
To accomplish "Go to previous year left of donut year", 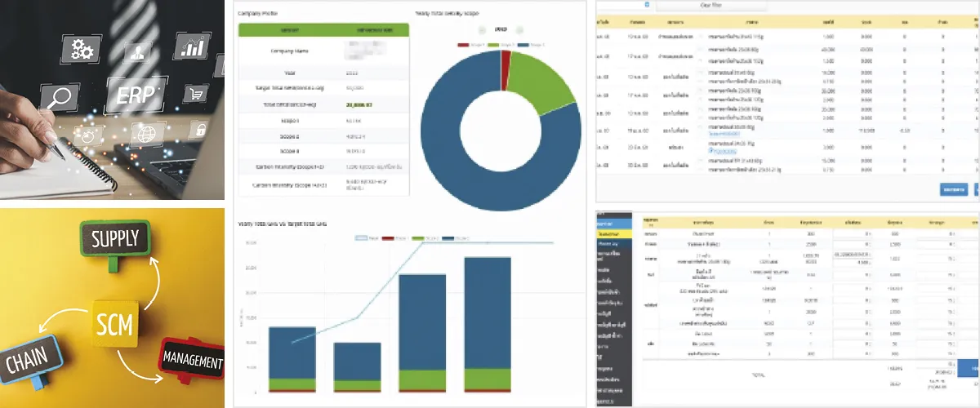I will pyautogui.click(x=482, y=30).
